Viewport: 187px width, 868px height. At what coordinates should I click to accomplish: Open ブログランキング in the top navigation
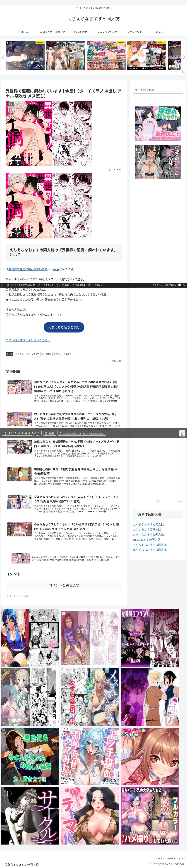[107, 32]
